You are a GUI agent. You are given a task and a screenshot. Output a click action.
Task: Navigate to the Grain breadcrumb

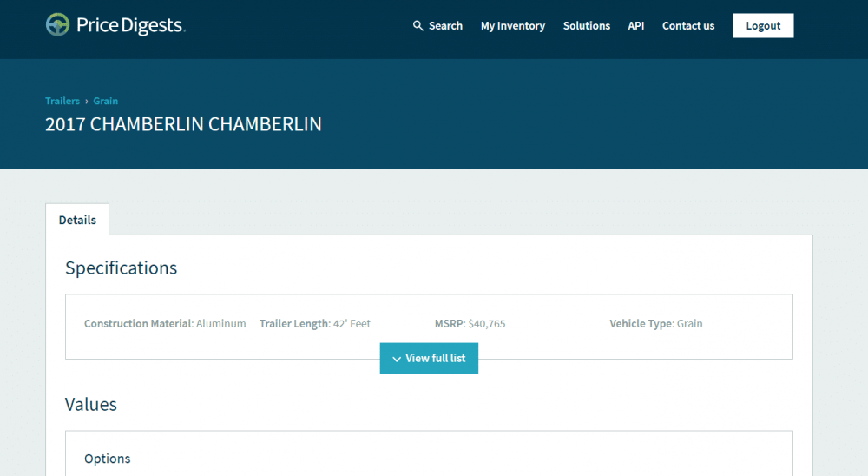[106, 101]
